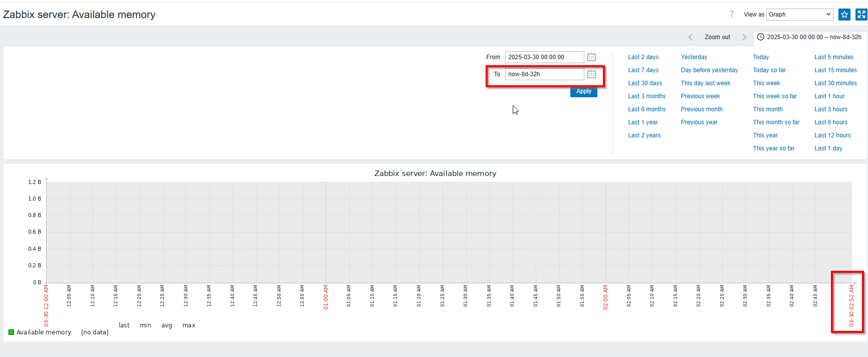This screenshot has width=868, height=357.
Task: Click the Available memory legend label
Action: 44,332
